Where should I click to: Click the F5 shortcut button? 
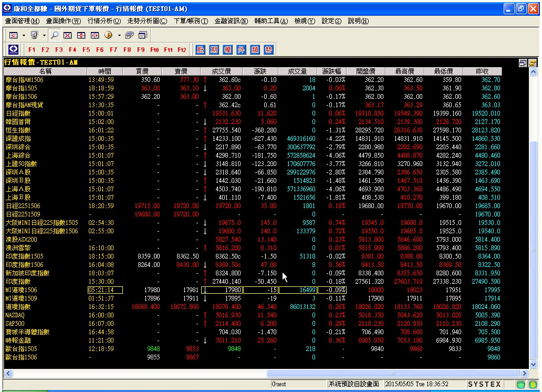(87, 50)
